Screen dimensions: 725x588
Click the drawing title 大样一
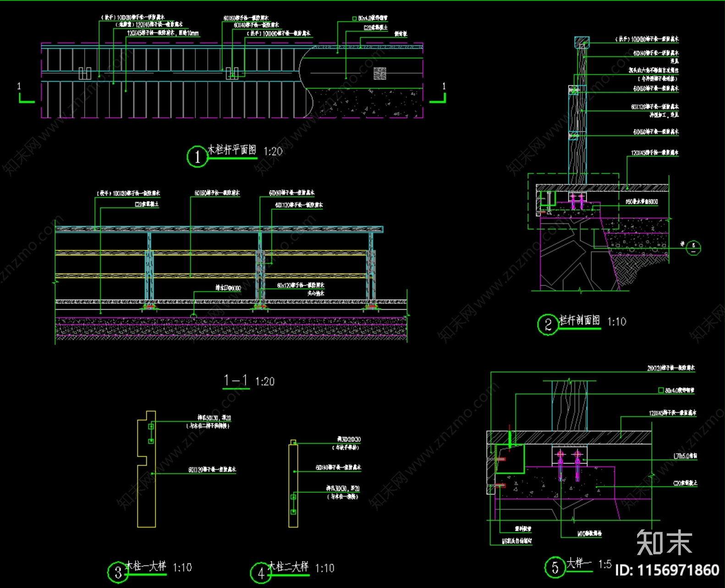point(579,562)
